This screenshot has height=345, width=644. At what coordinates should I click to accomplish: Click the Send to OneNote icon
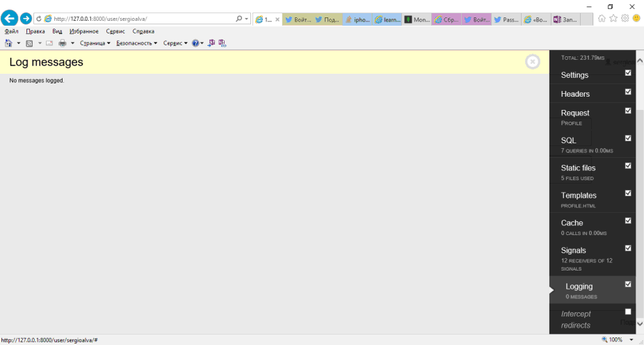(211, 42)
